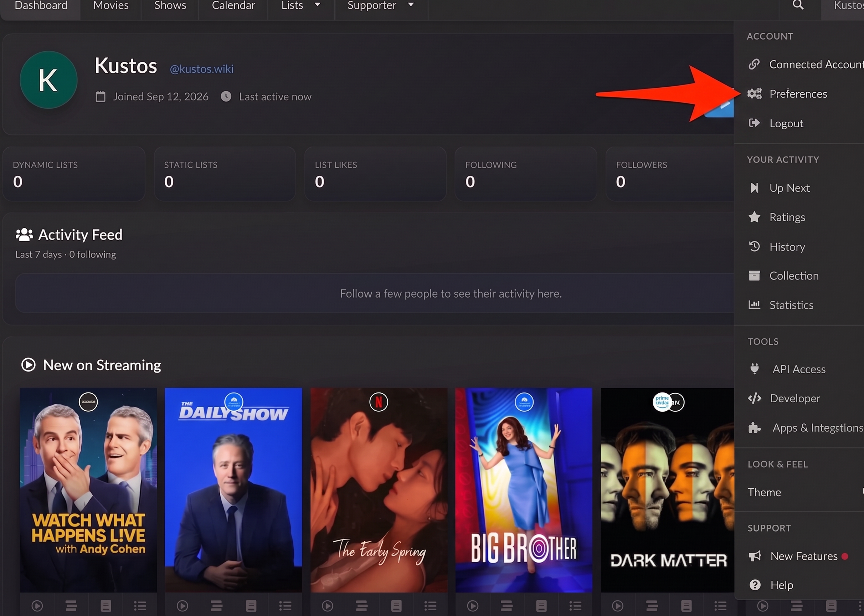The image size is (864, 616).
Task: Click the Netflix badge on The Early Spring
Action: tap(379, 402)
